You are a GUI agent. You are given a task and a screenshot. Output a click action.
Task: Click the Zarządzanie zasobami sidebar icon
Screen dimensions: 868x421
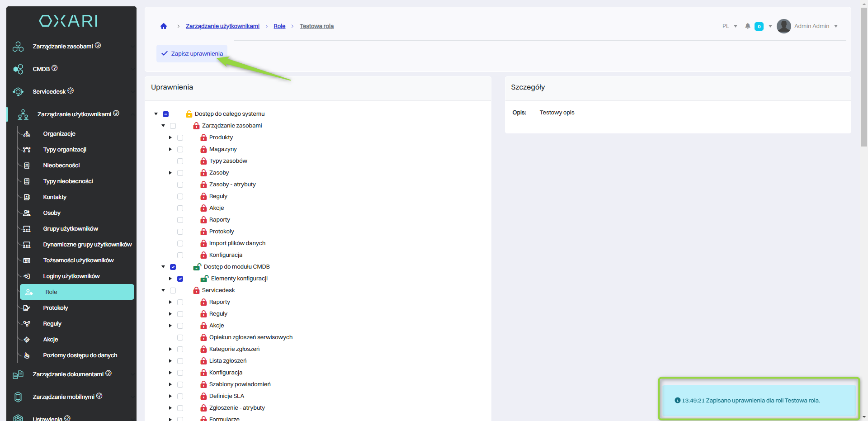coord(18,47)
